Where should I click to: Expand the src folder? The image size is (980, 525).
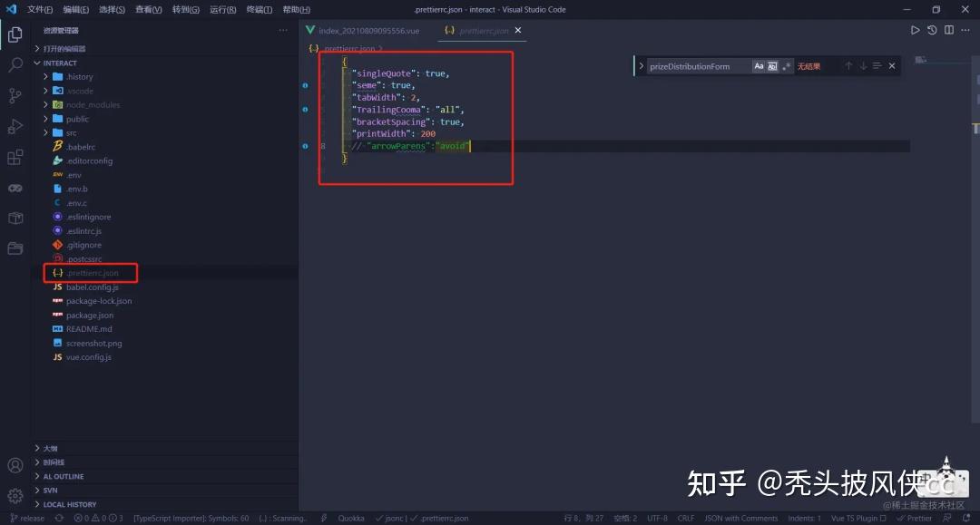pos(72,133)
